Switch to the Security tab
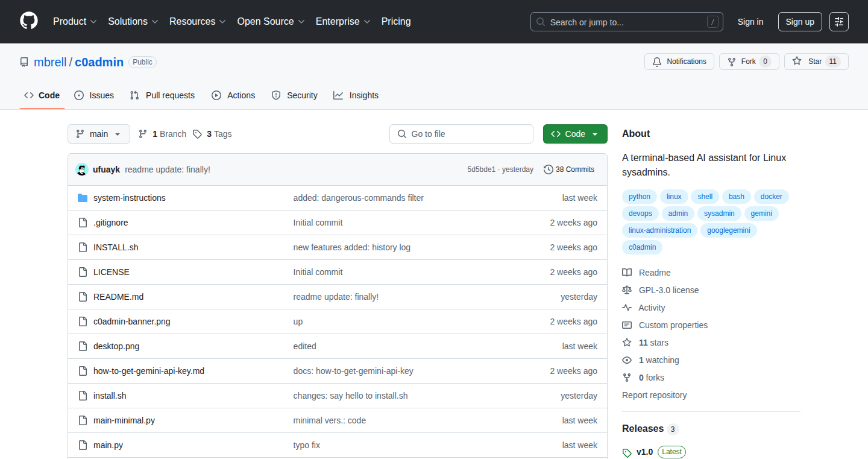This screenshot has width=868, height=459. 294,95
